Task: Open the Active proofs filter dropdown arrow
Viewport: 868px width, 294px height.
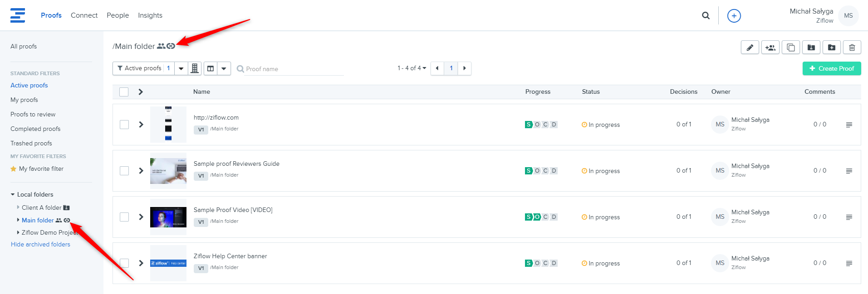Action: coord(181,68)
